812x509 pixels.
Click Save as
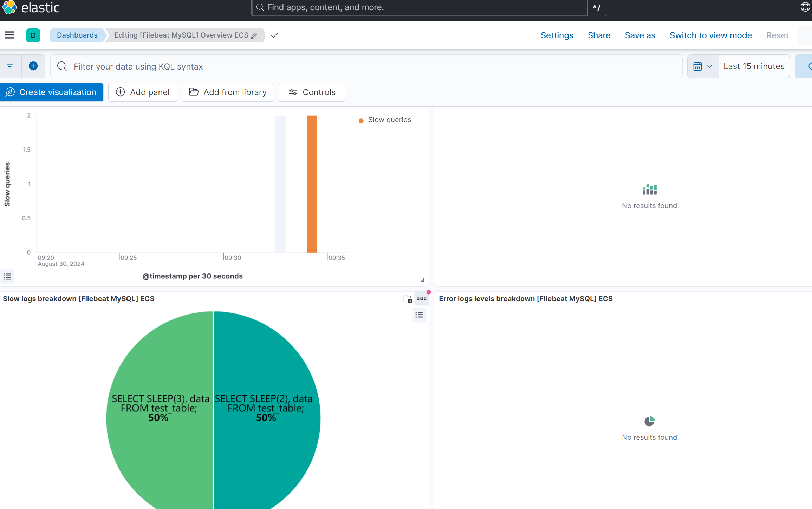point(640,35)
